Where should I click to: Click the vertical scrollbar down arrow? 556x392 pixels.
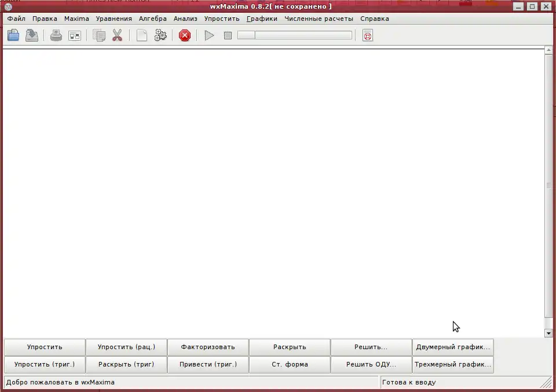[x=548, y=333]
